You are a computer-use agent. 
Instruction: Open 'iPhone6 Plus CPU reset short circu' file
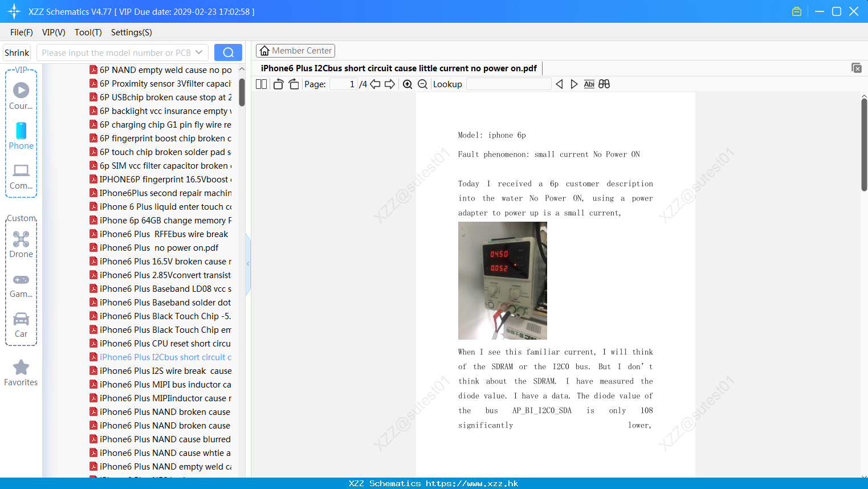(x=161, y=344)
